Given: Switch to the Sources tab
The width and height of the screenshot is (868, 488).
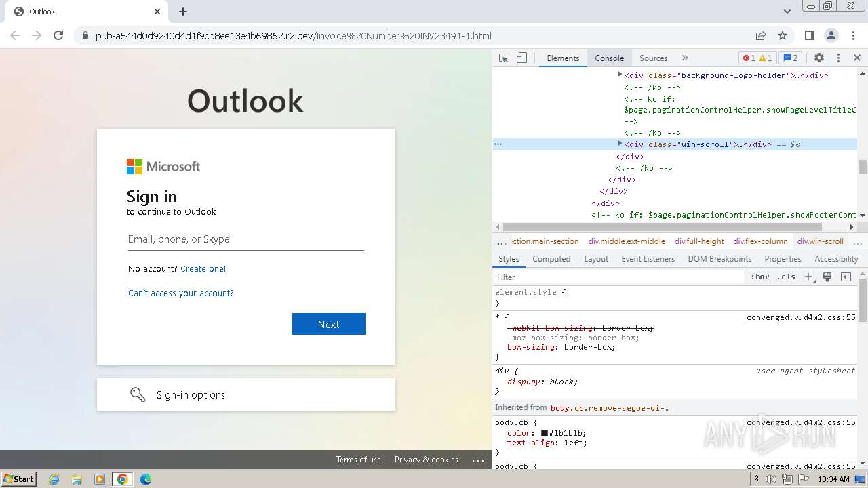Looking at the screenshot, I should coord(653,58).
